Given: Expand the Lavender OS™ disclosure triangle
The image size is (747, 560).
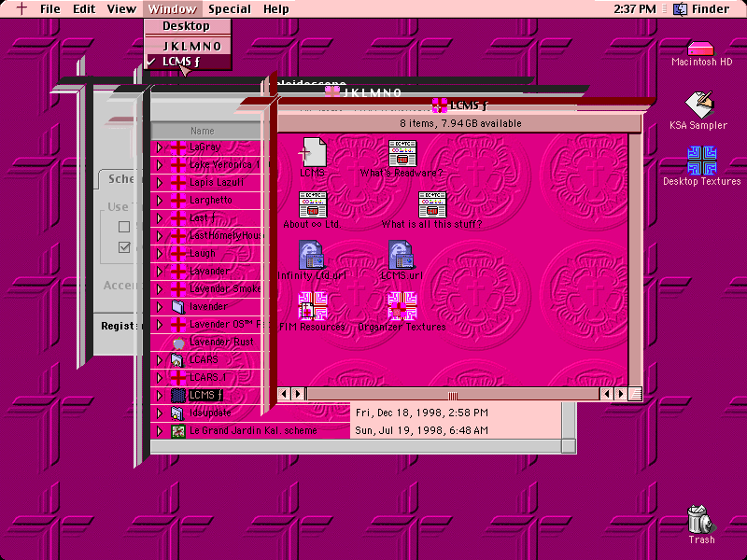Looking at the screenshot, I should [160, 325].
